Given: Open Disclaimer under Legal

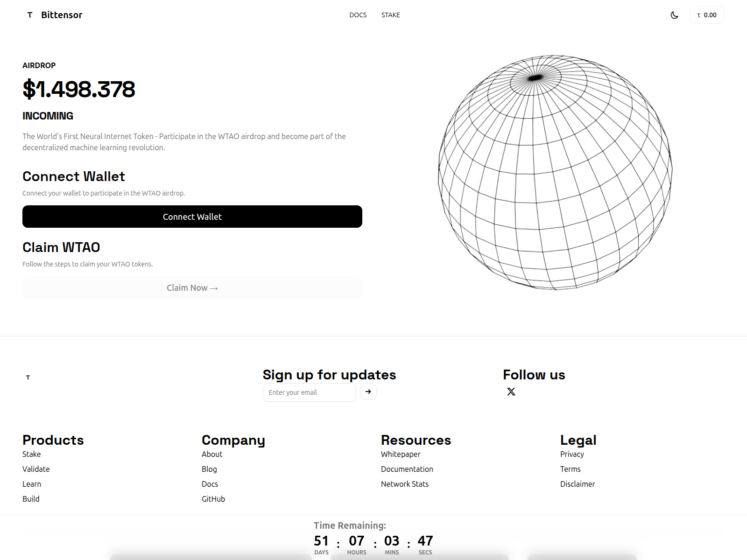Looking at the screenshot, I should pyautogui.click(x=578, y=484).
